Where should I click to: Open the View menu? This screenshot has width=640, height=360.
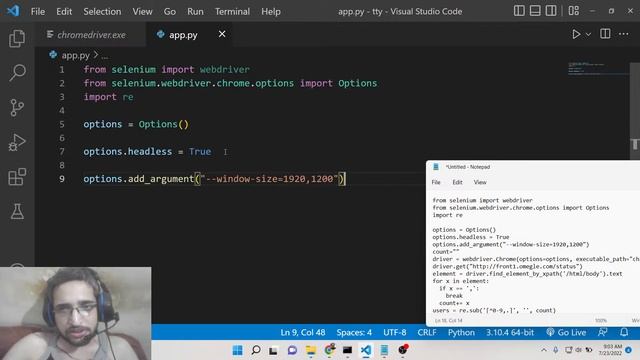tap(142, 11)
